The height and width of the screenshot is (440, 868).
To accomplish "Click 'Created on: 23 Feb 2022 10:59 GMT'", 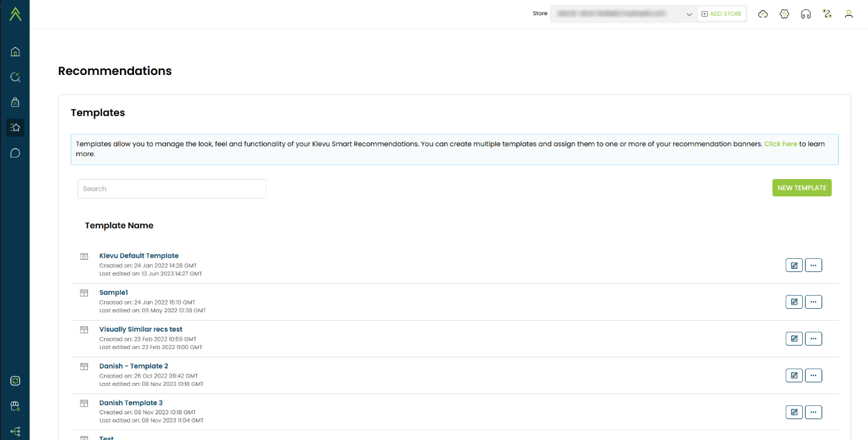I will 148,339.
